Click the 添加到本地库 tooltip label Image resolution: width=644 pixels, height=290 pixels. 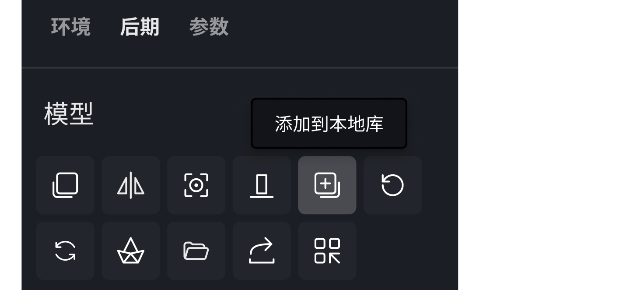coord(329,124)
